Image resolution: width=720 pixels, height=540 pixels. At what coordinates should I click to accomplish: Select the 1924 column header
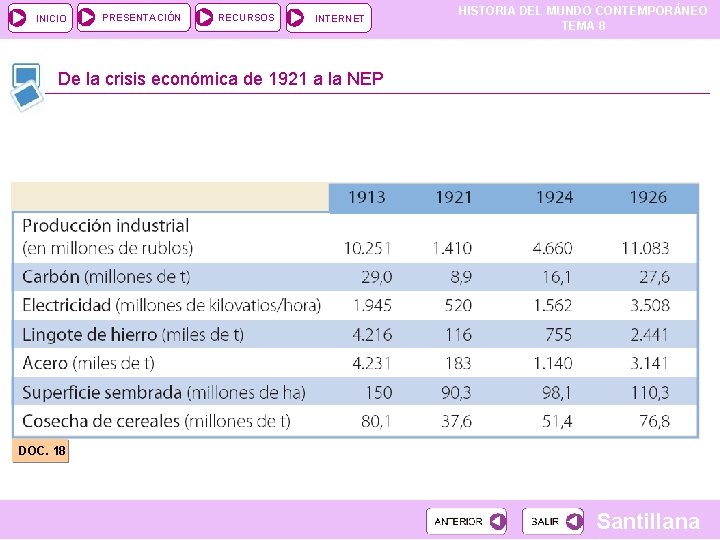click(x=554, y=197)
